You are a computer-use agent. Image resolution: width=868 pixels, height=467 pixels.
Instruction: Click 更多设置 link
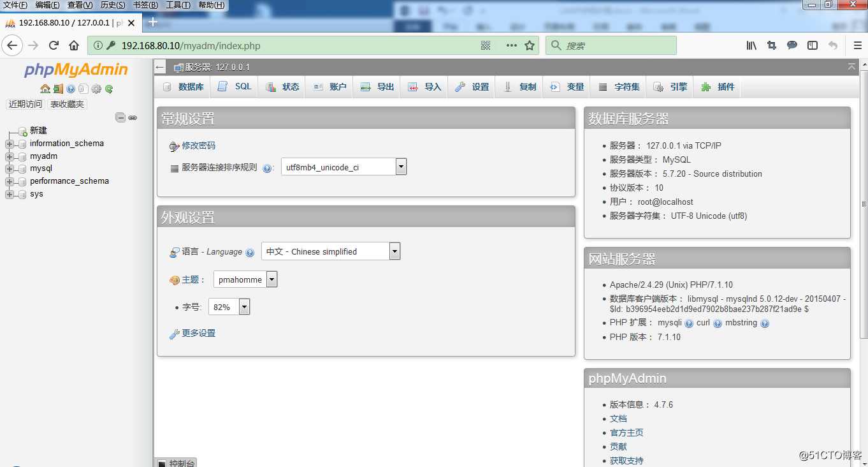(199, 334)
